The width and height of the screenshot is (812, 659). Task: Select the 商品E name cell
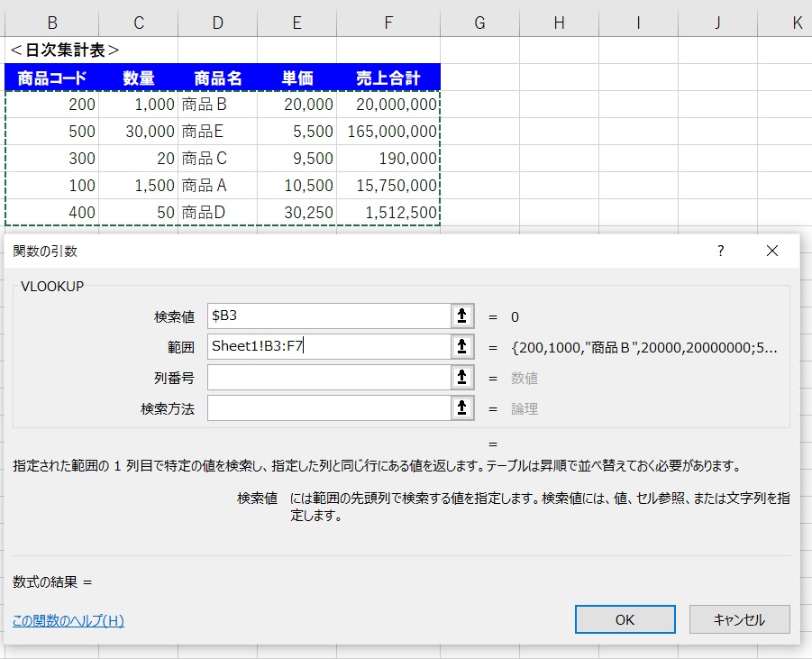217,132
